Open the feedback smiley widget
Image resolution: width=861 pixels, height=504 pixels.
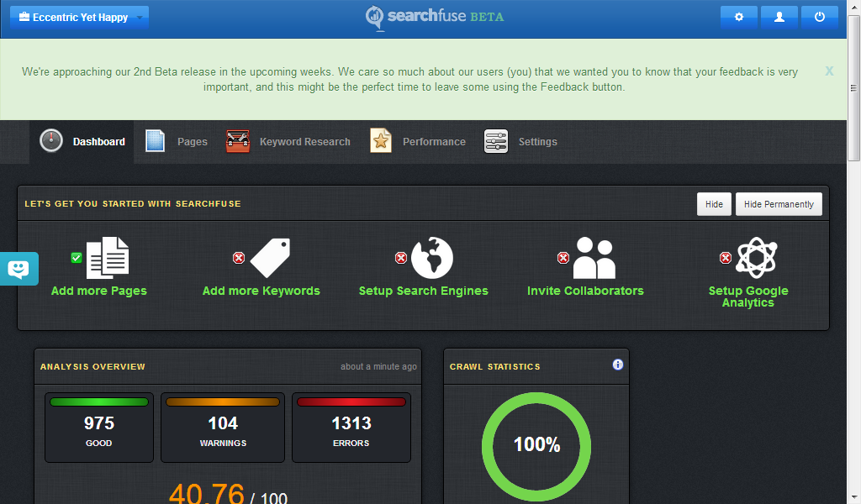(x=18, y=269)
